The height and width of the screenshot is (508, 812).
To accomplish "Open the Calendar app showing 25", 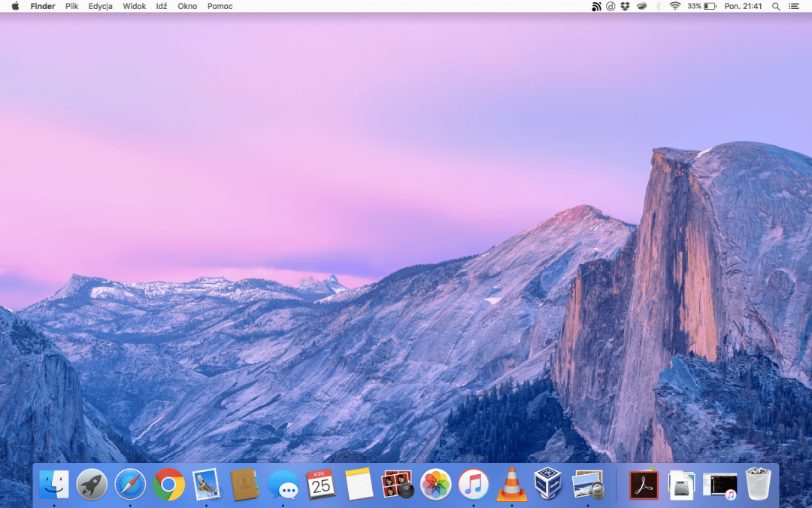I will coord(321,485).
